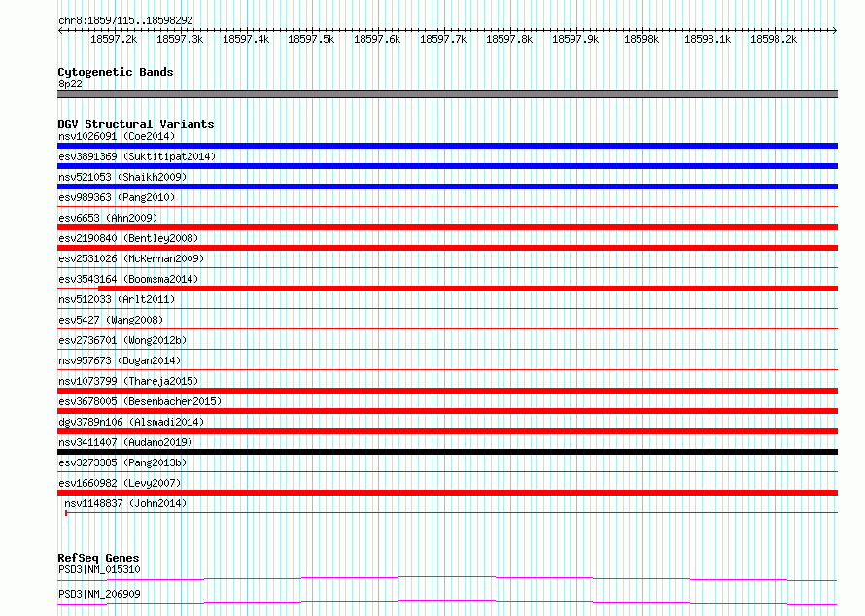Image resolution: width=865 pixels, height=616 pixels.
Task: Open the nsv3411407 (Audano2019) variant
Action: [125, 442]
